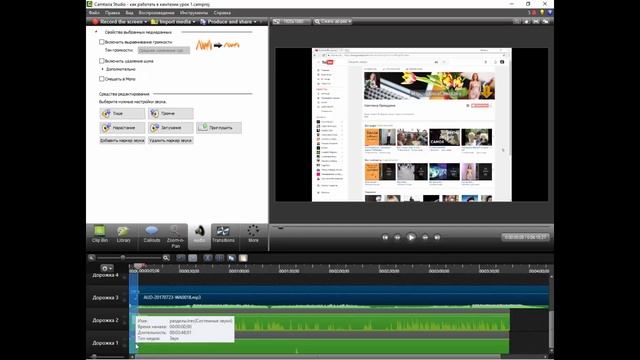Image resolution: width=640 pixels, height=360 pixels.
Task: Open the Правка menu
Action: (x=113, y=13)
